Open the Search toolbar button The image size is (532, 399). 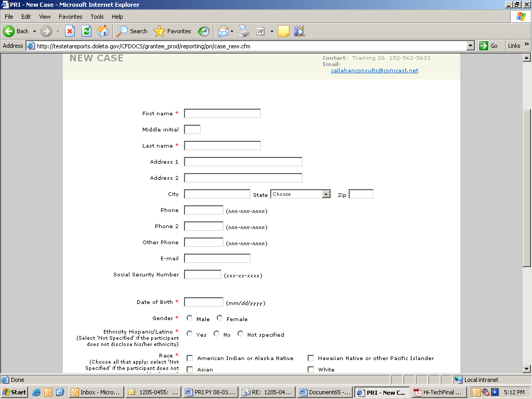pos(132,31)
